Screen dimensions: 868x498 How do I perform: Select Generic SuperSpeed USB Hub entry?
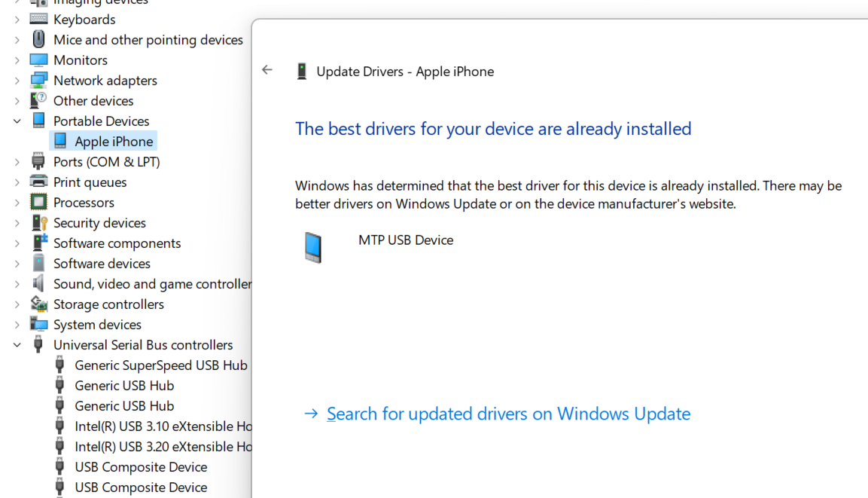[x=161, y=365]
